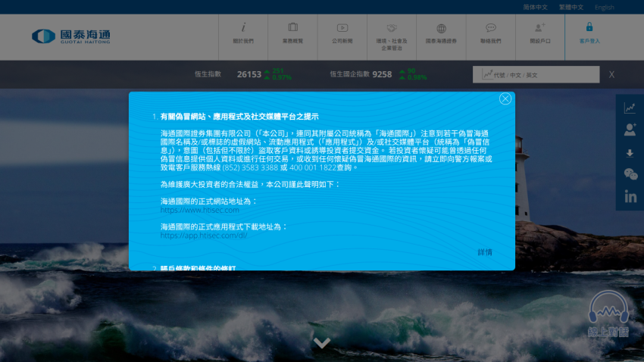Click the 0.97% index change figure
This screenshot has height=362, width=644.
pos(282,77)
